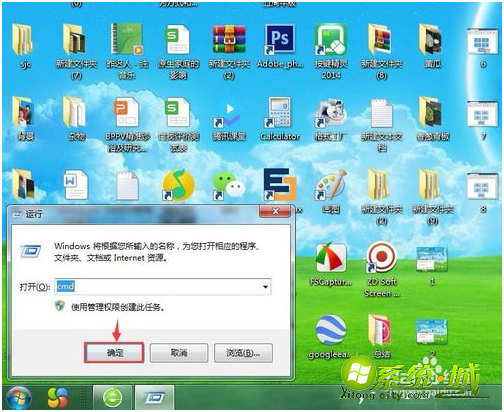Select the 新建文本文档 text file icon

click(382, 113)
